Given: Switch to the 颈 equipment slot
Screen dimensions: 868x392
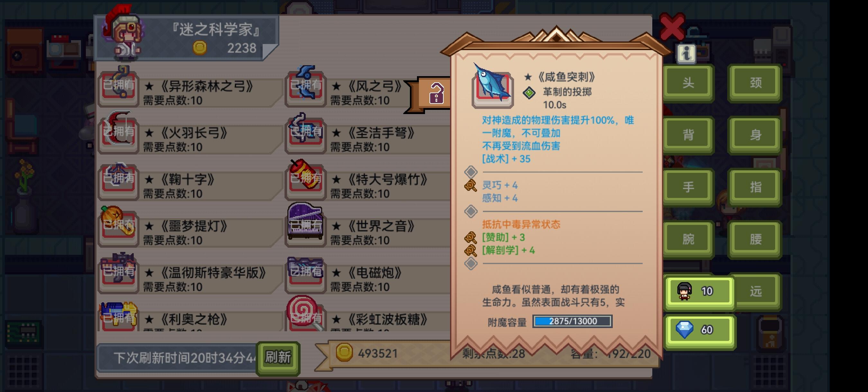Looking at the screenshot, I should [x=755, y=83].
